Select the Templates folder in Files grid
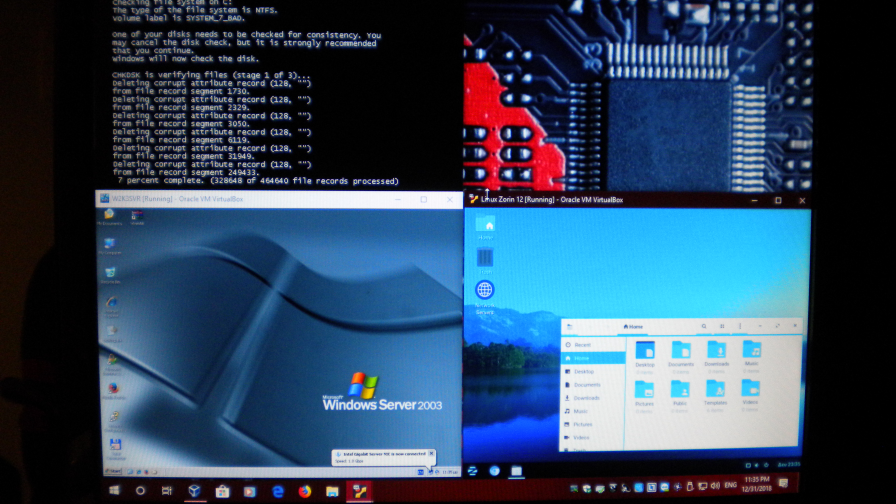Image resolution: width=896 pixels, height=504 pixels. click(x=715, y=394)
